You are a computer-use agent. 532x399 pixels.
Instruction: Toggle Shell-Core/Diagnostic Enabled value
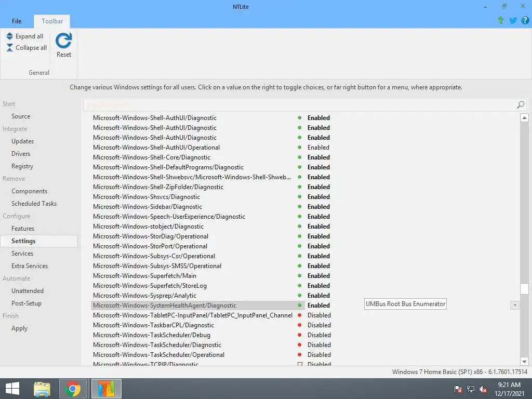(318, 157)
